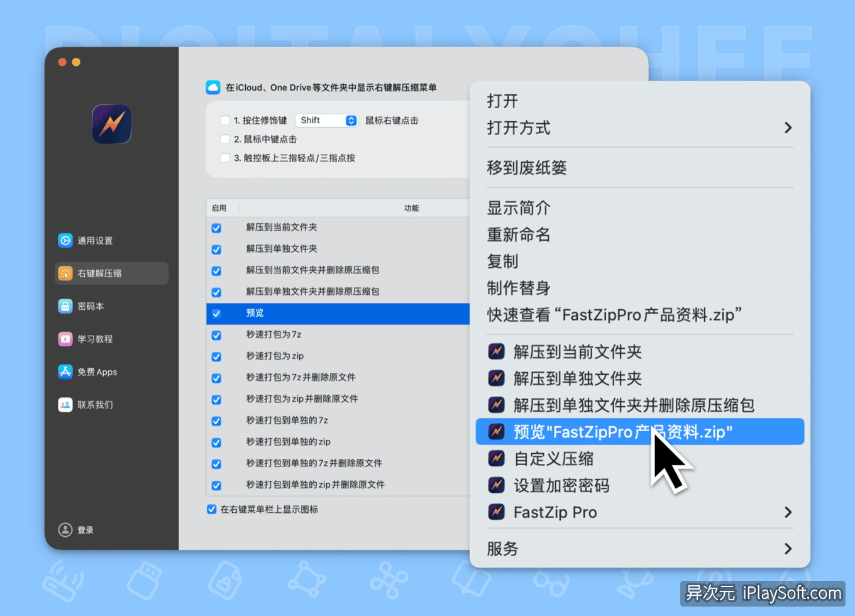Click the 登录 user avatar icon

(x=65, y=529)
